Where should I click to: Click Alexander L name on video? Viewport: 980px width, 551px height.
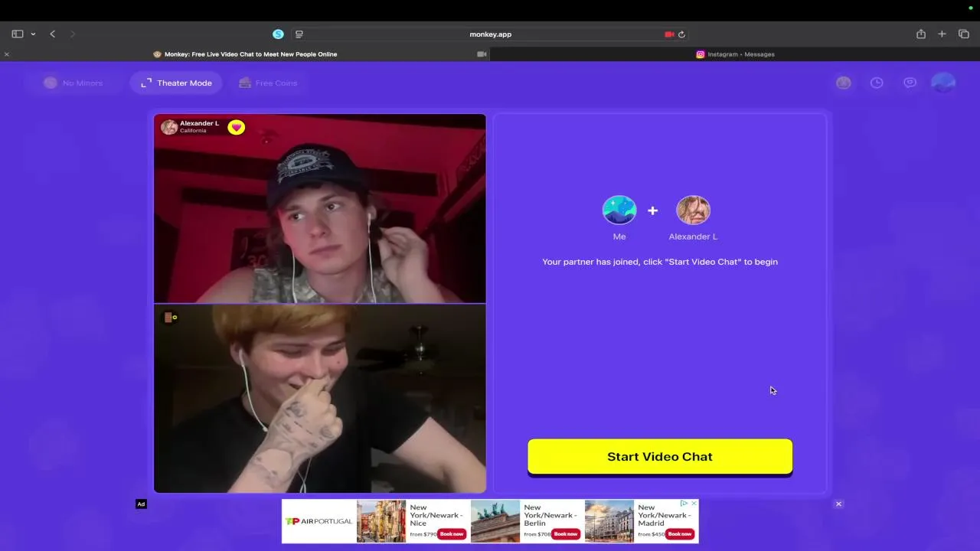pyautogui.click(x=199, y=123)
